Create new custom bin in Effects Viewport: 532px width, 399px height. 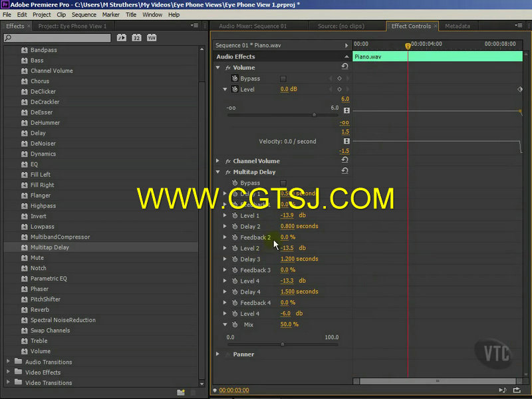click(181, 392)
